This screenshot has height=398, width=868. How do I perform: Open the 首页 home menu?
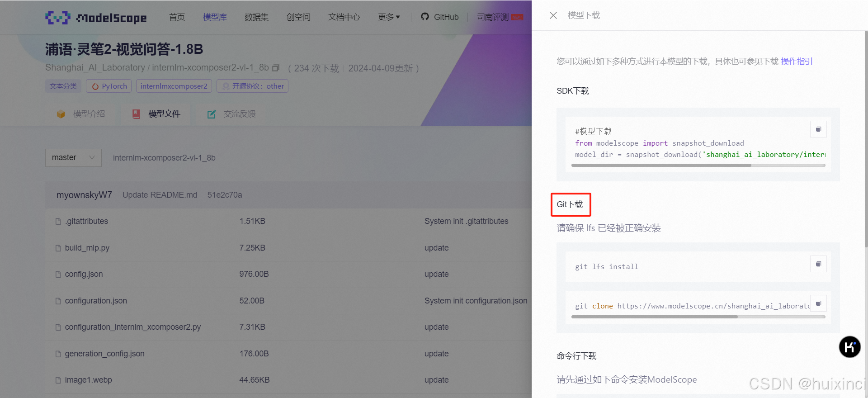[177, 17]
